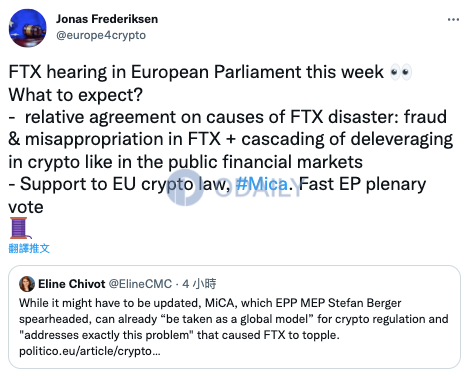The width and height of the screenshot is (472, 376).
Task: Open the #Mica hashtag link
Action: click(261, 184)
